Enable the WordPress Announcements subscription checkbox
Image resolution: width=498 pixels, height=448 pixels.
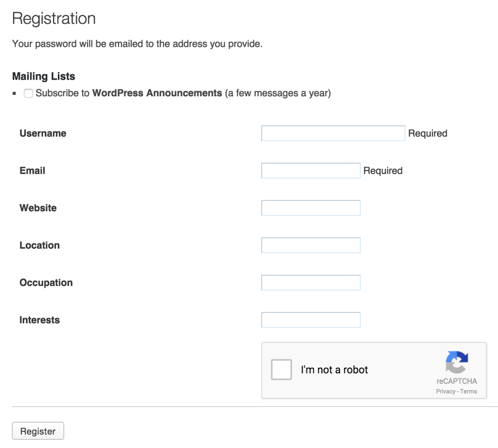pyautogui.click(x=29, y=93)
